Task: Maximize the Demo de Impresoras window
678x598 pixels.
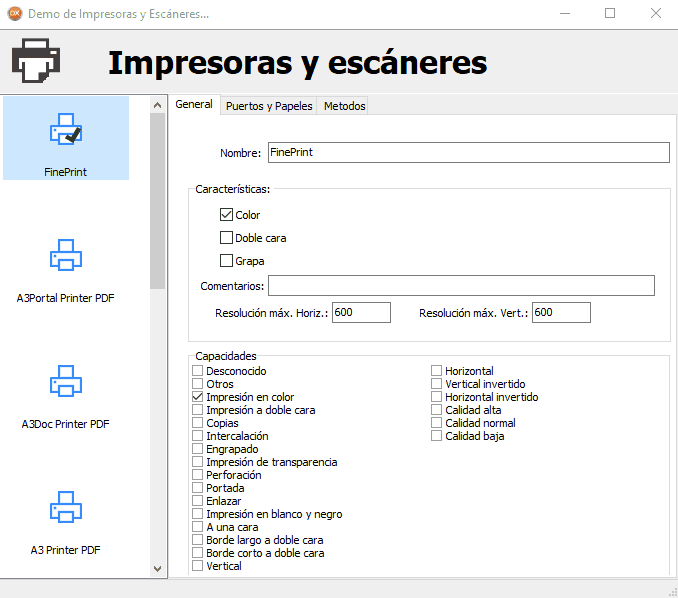Action: point(610,13)
